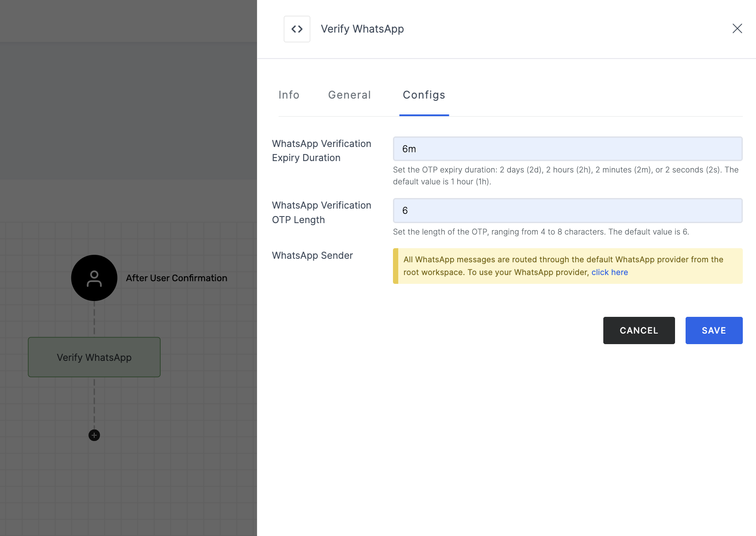Select the Configs tab

424,95
